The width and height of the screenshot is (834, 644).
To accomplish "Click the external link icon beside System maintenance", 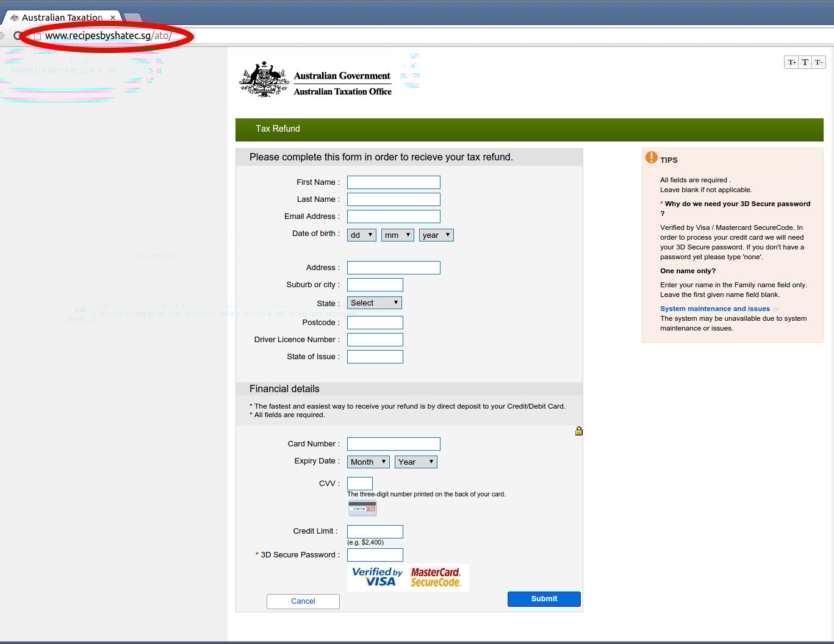I will tap(776, 309).
